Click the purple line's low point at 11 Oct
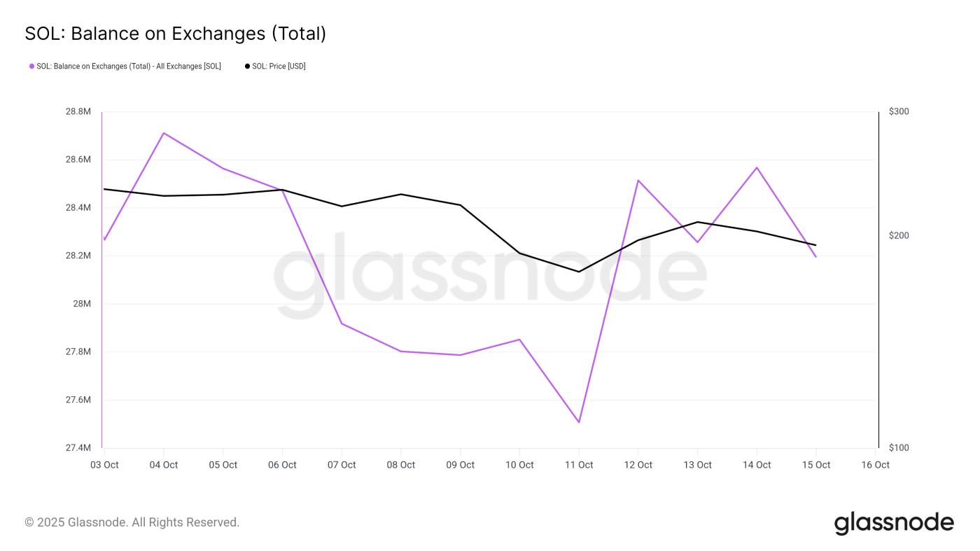The width and height of the screenshot is (980, 551). (x=579, y=422)
